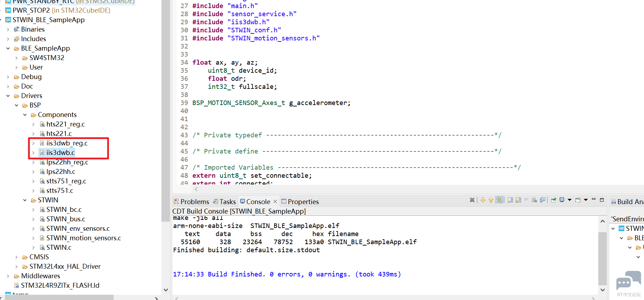Click the Open Console new-window icon
Viewport: 644px width, 300px height.
(x=578, y=200)
